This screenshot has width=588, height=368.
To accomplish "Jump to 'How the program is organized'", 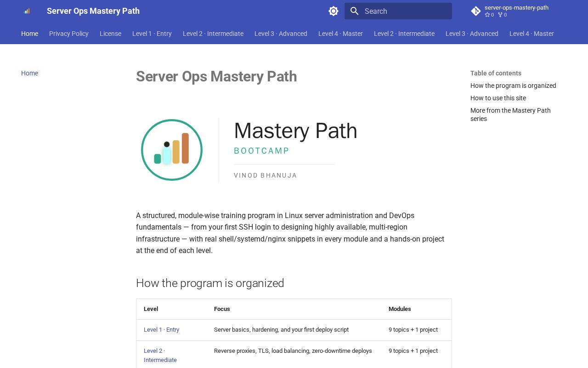I will [513, 86].
